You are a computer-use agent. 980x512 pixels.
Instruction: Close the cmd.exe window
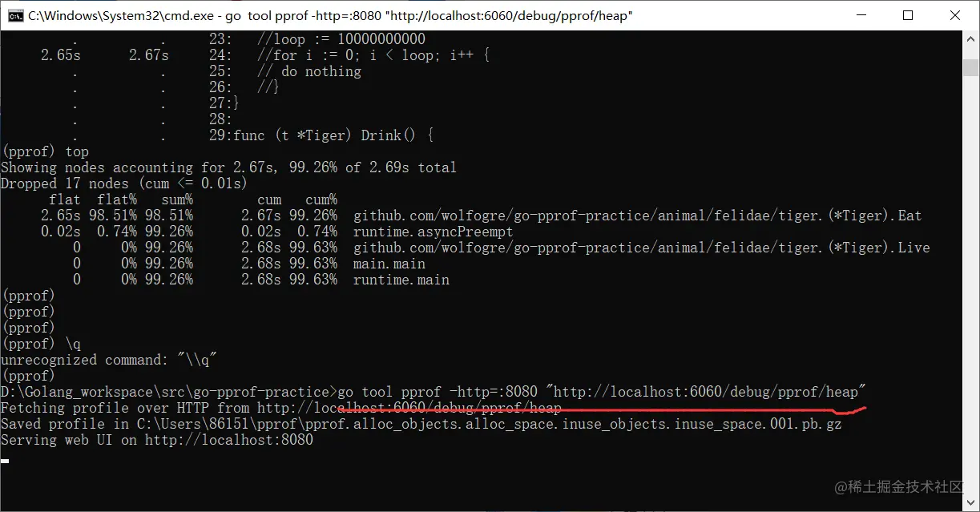click(x=954, y=15)
